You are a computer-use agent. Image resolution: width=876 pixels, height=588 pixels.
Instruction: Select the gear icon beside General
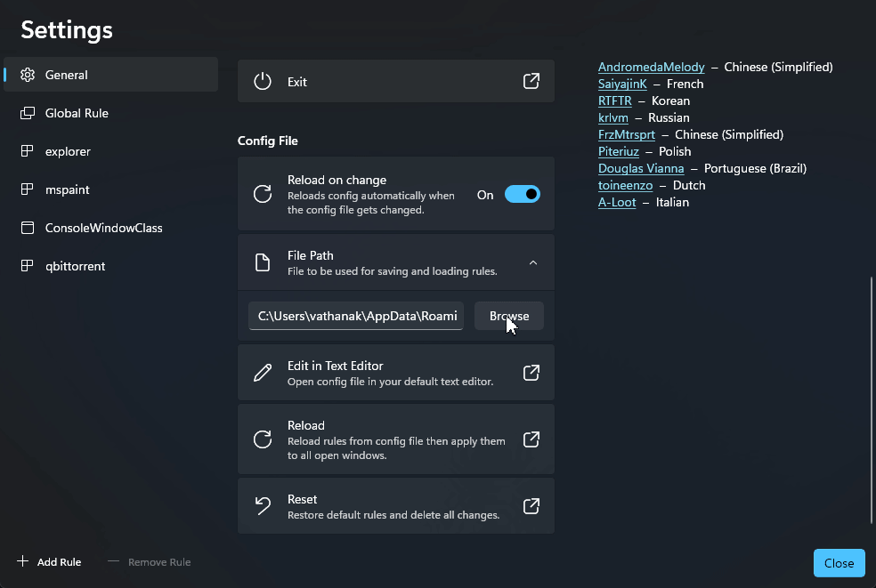28,75
